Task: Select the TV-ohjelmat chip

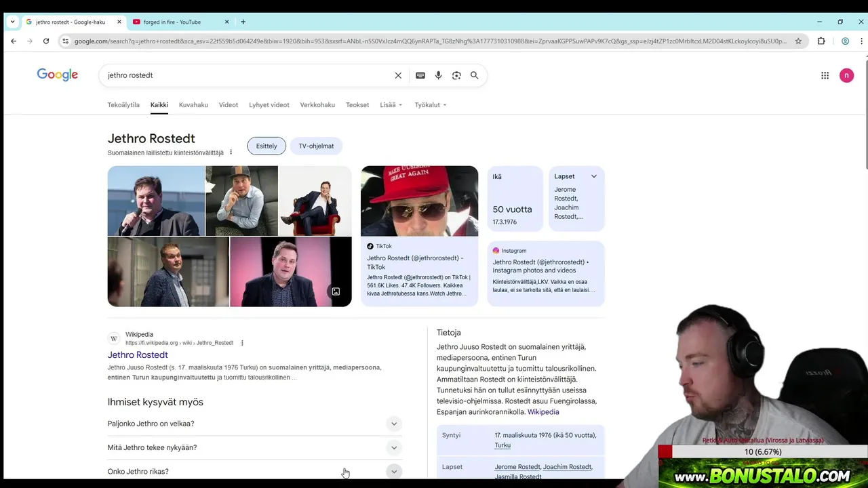Action: click(316, 146)
